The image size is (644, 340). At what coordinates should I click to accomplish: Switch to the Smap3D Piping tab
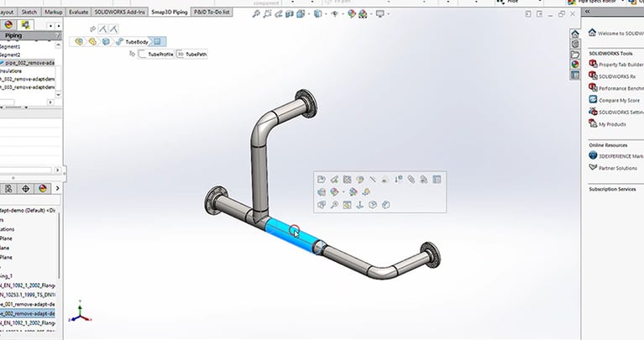170,13
